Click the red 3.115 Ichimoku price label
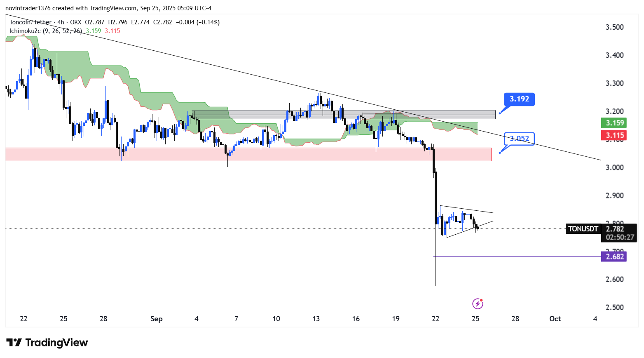The width and height of the screenshot is (644, 358). coord(615,135)
